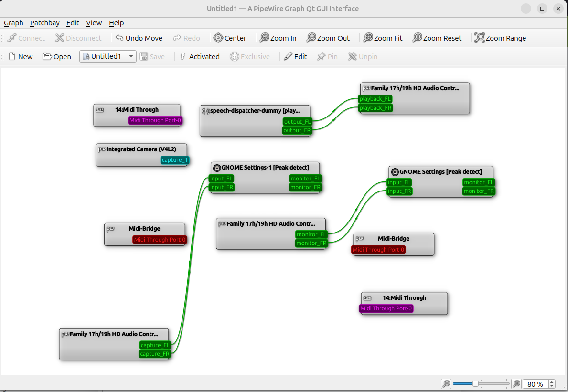Select the Zoom Range tool

point(479,38)
